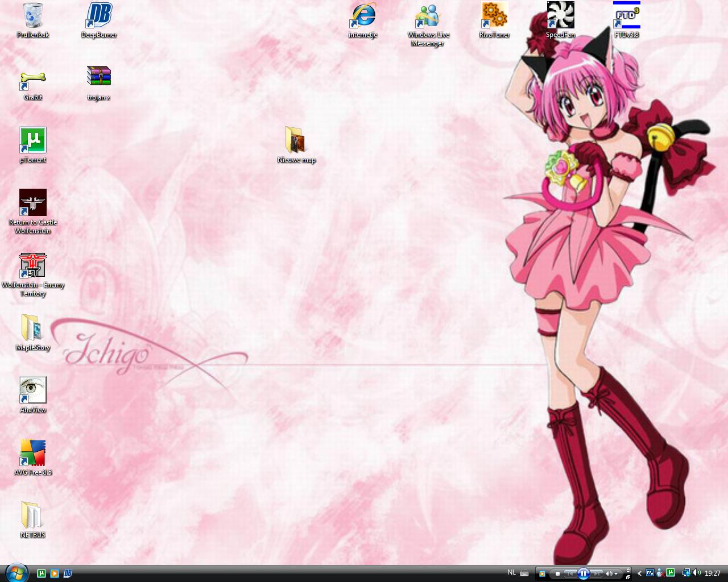Select the DeepBurner desktop shortcut

pos(99,20)
